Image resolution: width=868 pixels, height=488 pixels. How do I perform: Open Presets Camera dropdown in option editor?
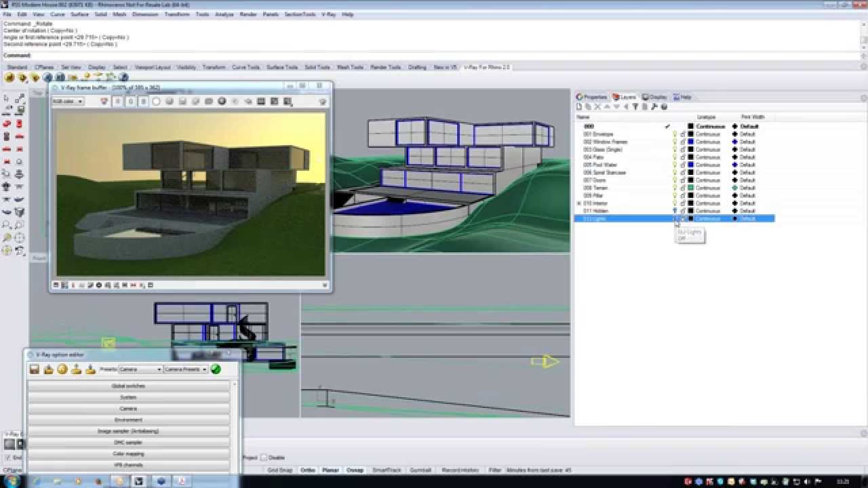click(x=140, y=369)
